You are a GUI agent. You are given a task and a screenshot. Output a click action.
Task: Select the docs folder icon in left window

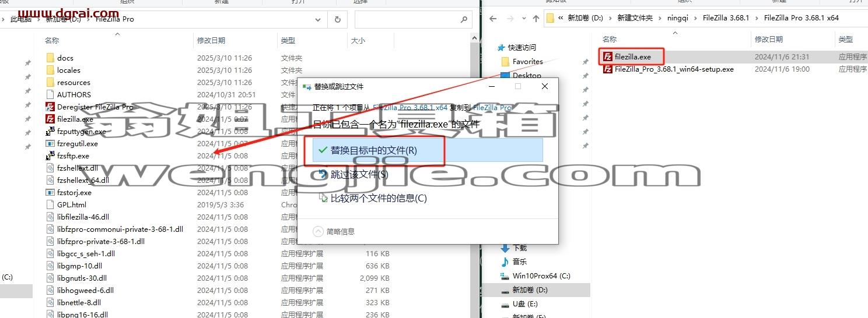50,58
